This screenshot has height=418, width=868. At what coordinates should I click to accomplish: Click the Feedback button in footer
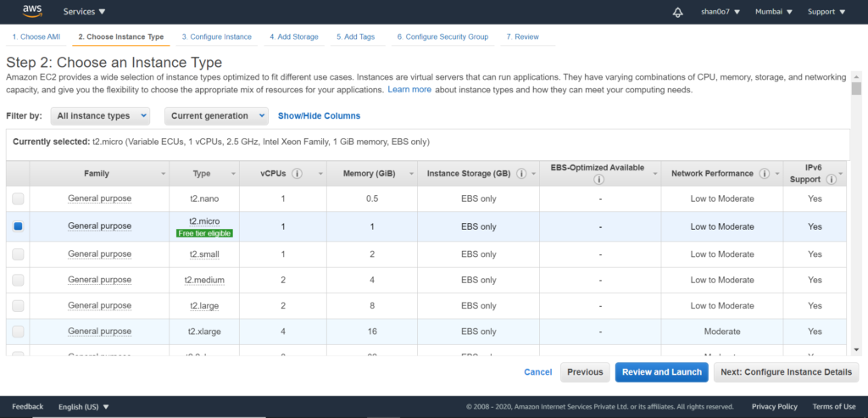[x=28, y=406]
